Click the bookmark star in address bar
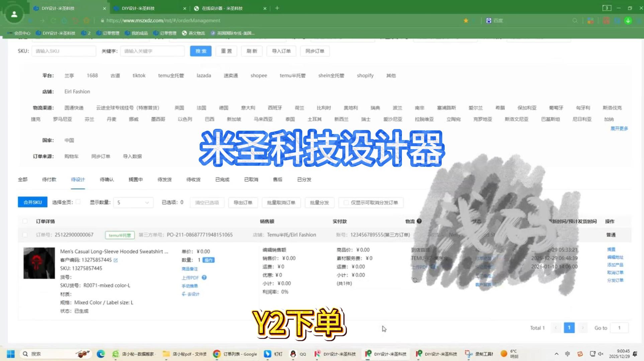The height and width of the screenshot is (361, 644). coord(466,21)
